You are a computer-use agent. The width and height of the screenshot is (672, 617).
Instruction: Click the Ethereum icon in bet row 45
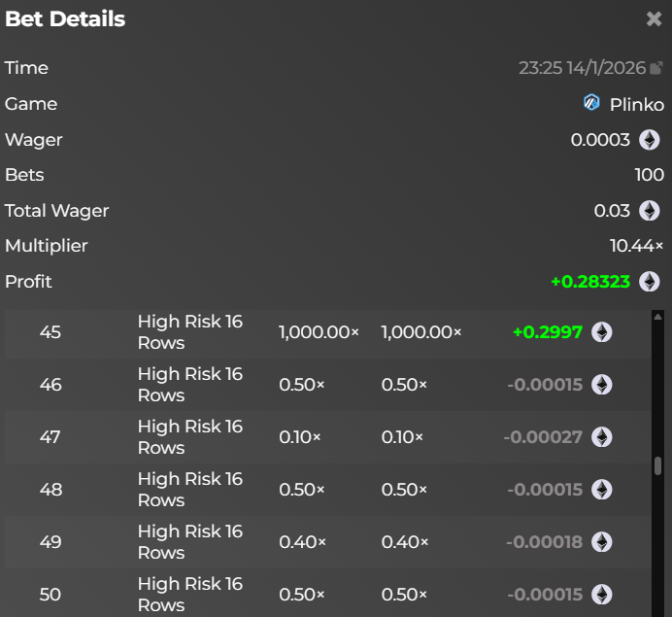[602, 332]
